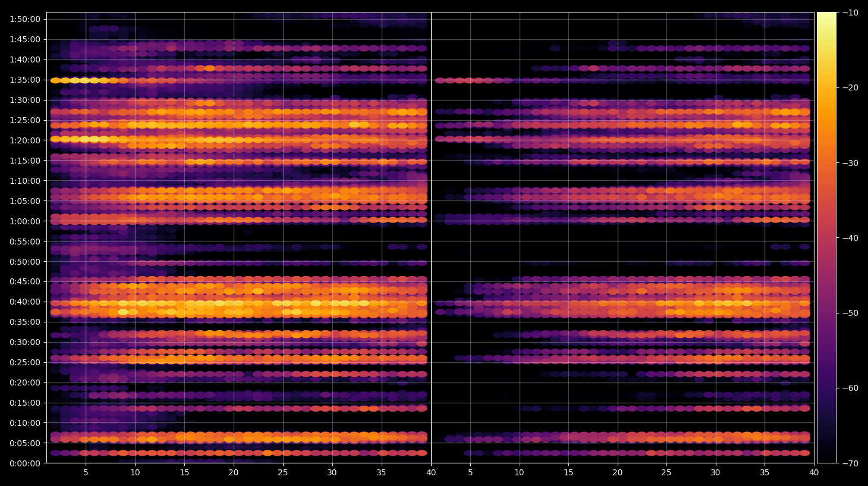Click x-axis label 35 under the left heatmap

point(381,473)
